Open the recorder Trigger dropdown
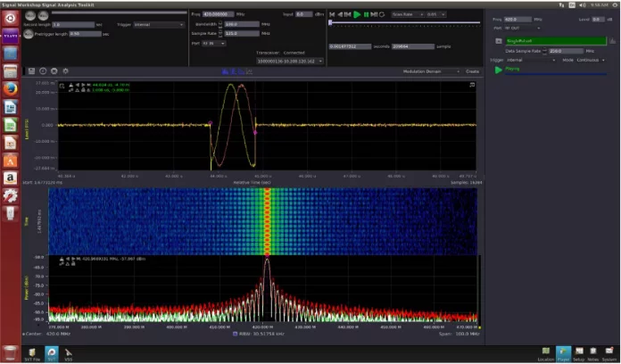 [159, 25]
